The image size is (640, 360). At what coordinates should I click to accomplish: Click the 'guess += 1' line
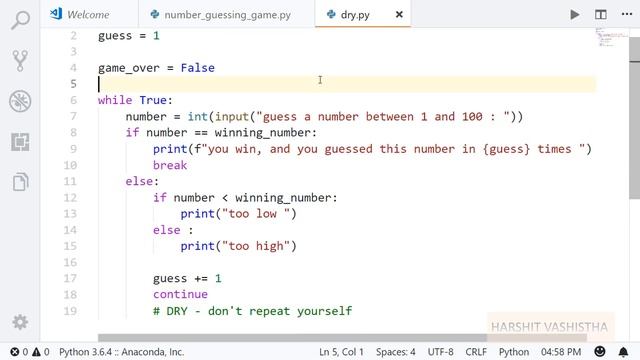tap(187, 278)
